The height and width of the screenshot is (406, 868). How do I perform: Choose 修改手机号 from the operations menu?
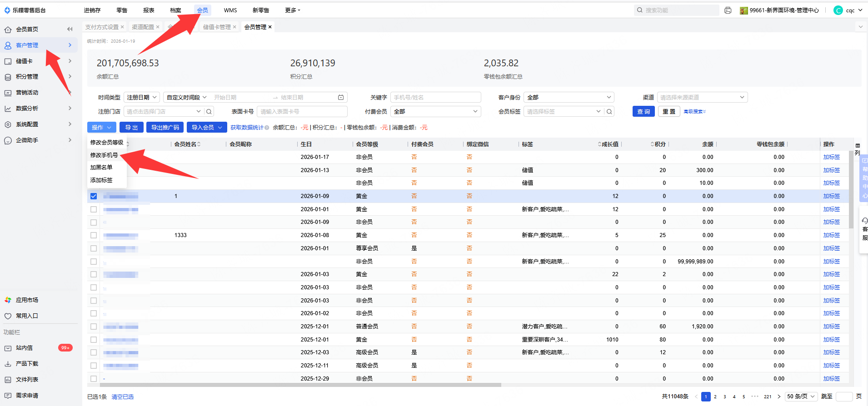click(x=104, y=155)
